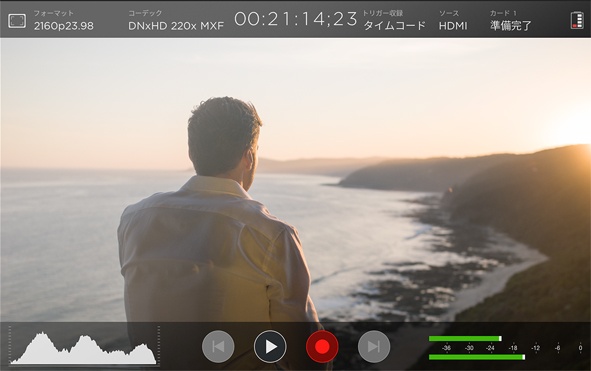The height and width of the screenshot is (371, 591).
Task: Tap the battery level icon
Action: (577, 20)
